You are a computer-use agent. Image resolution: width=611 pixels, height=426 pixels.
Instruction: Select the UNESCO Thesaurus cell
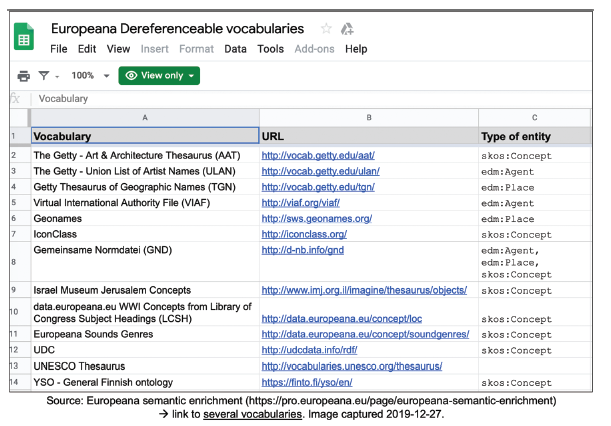pyautogui.click(x=145, y=366)
